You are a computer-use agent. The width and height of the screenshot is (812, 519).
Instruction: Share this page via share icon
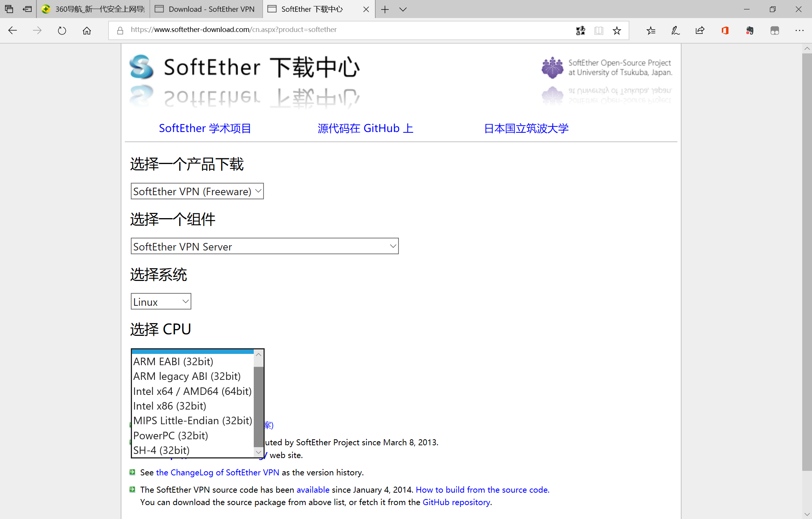[700, 30]
